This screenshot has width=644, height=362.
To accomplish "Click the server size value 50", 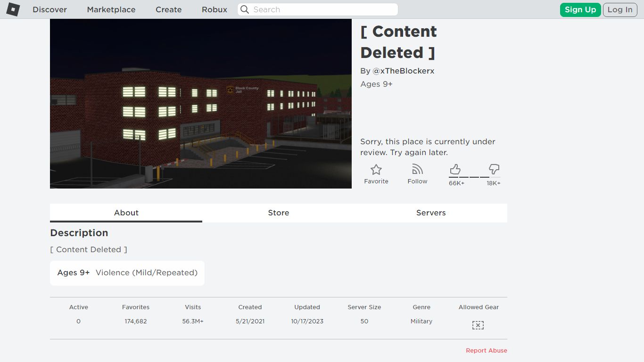I will point(364,321).
